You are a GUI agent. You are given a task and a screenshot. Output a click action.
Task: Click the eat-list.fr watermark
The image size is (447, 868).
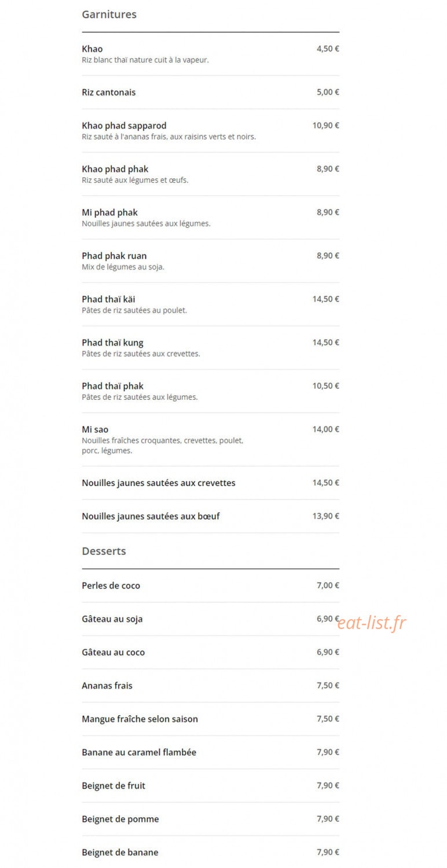[x=372, y=623]
